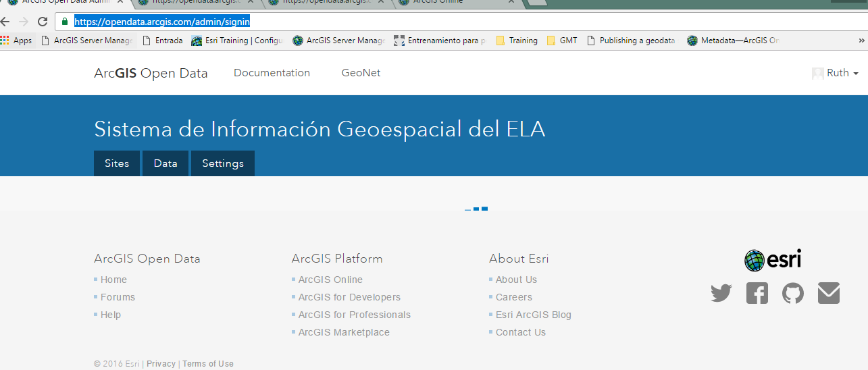This screenshot has width=868, height=370.
Task: Open the Training bookmarks folder
Action: pos(517,41)
